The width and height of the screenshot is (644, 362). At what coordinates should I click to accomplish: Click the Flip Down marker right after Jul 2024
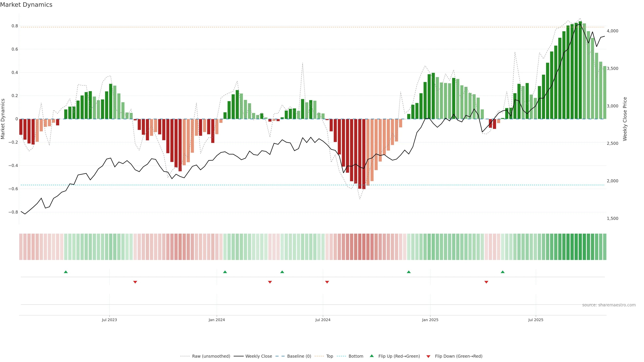tap(327, 282)
